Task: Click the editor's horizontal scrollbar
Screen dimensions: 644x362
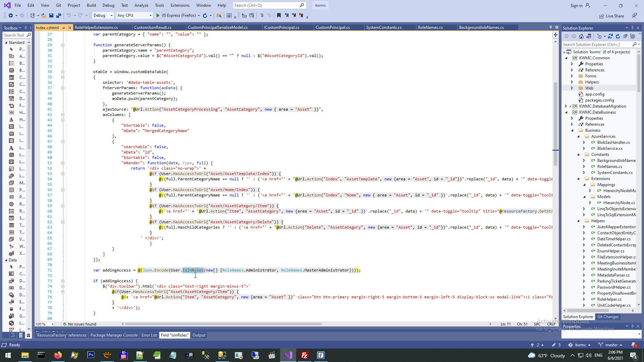Action: pos(223,324)
